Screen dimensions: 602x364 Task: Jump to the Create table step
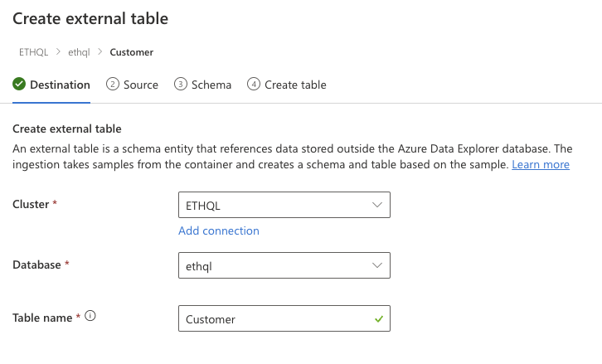[295, 85]
